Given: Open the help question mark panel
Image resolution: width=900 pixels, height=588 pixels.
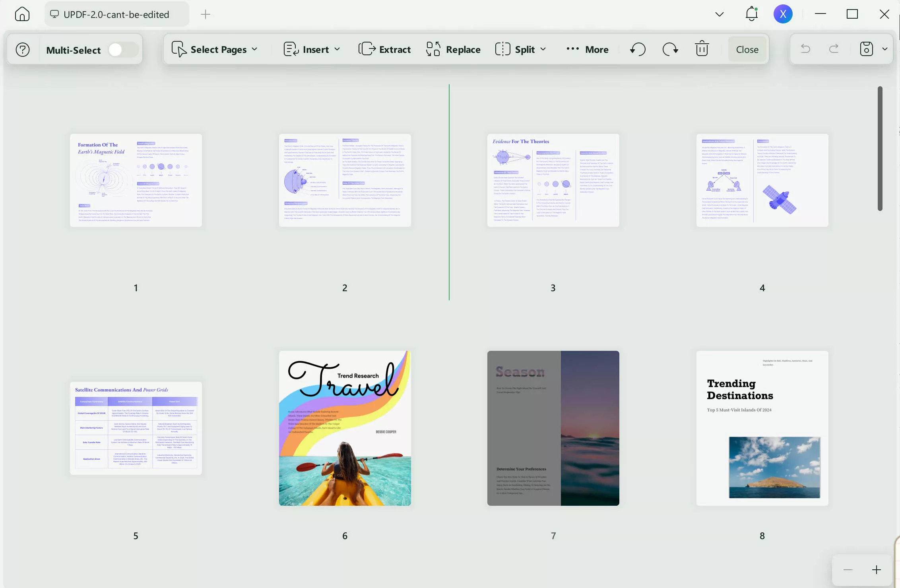Looking at the screenshot, I should pyautogui.click(x=22, y=49).
